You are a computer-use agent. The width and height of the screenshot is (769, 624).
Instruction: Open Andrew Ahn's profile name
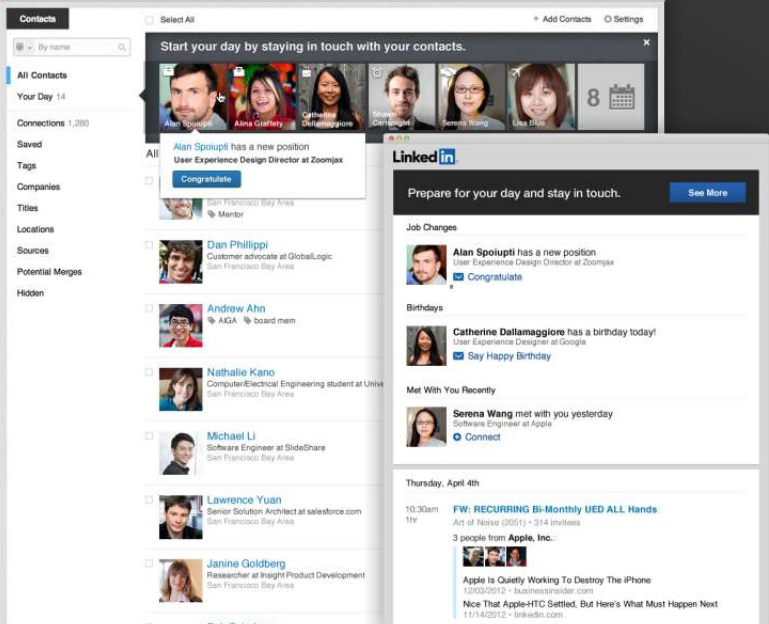236,309
